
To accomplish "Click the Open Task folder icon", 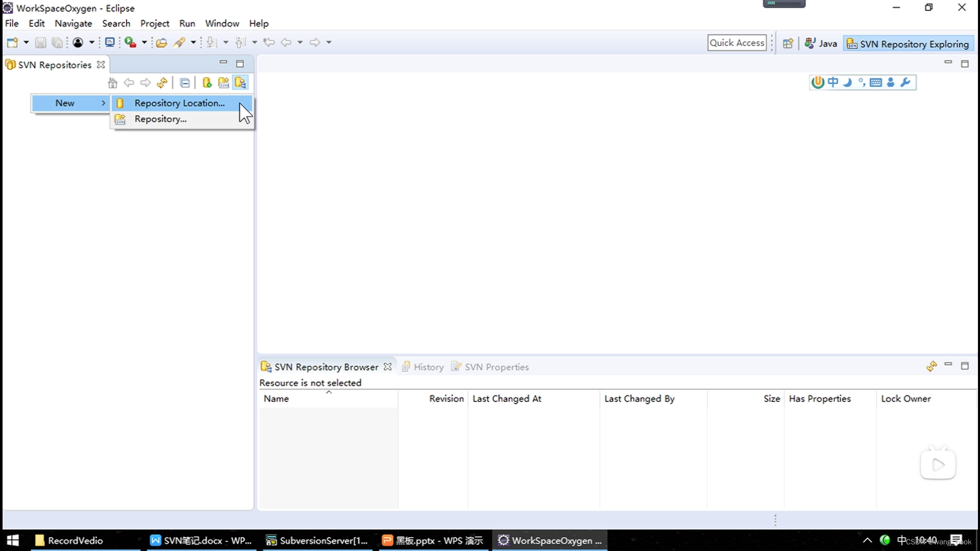I will 162,42.
